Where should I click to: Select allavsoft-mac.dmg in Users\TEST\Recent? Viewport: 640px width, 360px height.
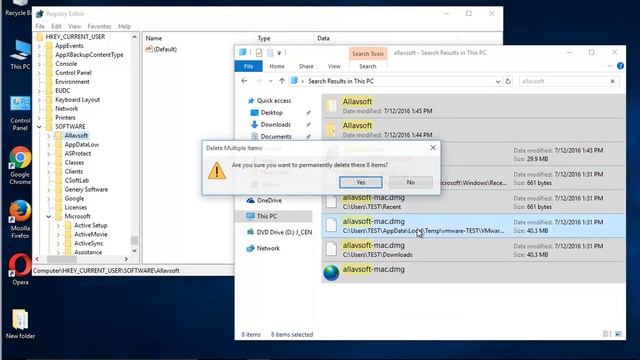[x=473, y=202]
